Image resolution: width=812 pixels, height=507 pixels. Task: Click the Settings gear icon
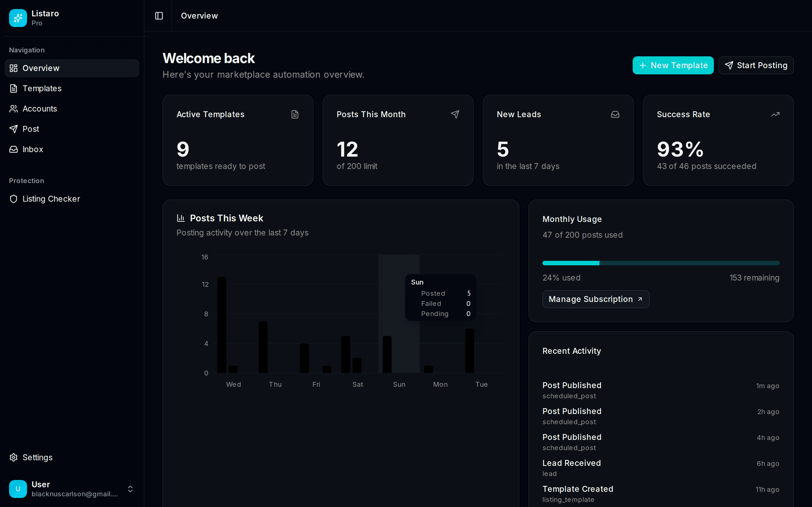14,457
